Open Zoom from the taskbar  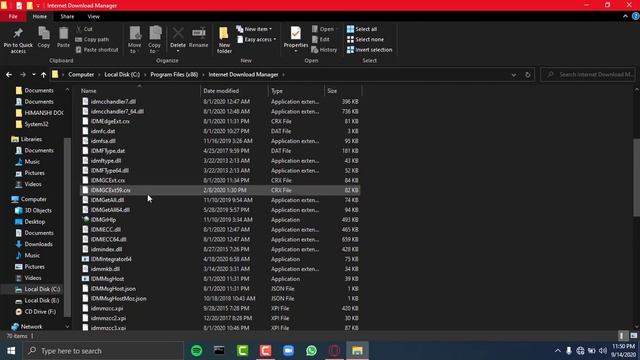coord(289,351)
